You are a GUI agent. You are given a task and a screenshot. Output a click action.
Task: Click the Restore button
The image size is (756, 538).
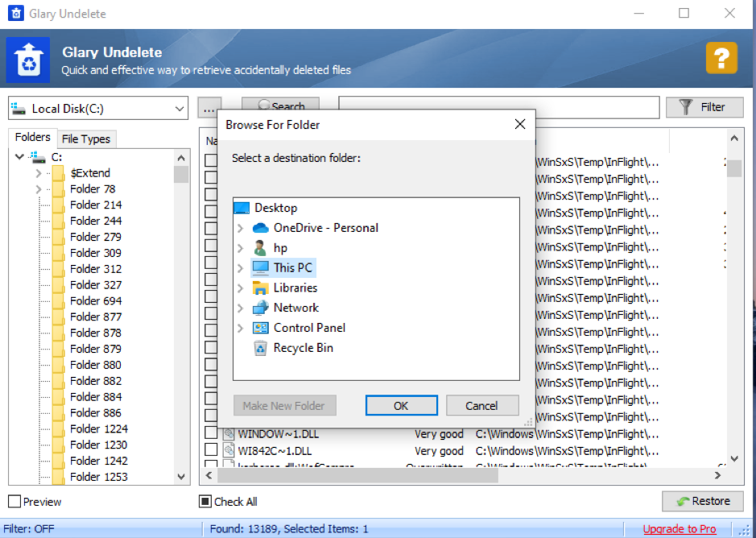click(x=703, y=501)
